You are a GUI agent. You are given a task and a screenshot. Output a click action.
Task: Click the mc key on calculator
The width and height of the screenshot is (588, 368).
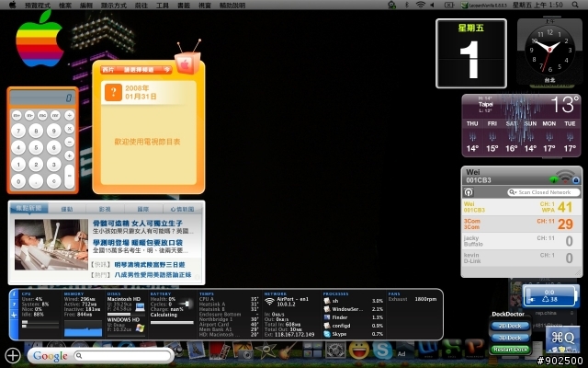coord(42,116)
